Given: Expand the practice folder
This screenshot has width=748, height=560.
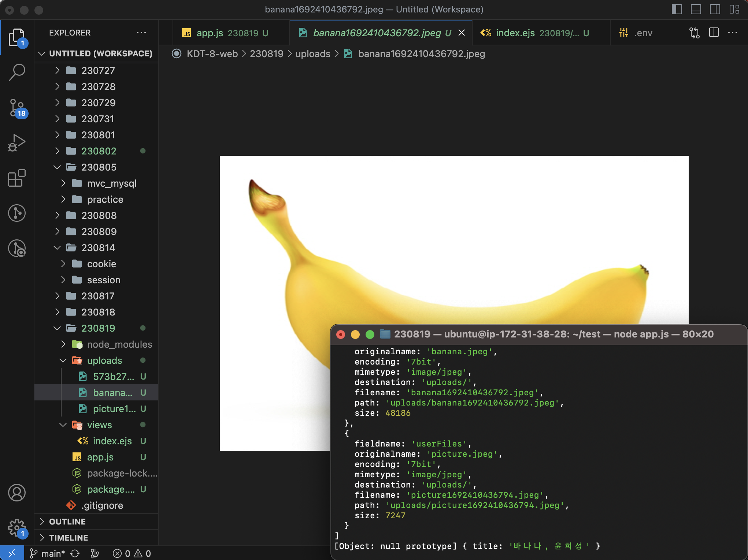Looking at the screenshot, I should [96, 199].
